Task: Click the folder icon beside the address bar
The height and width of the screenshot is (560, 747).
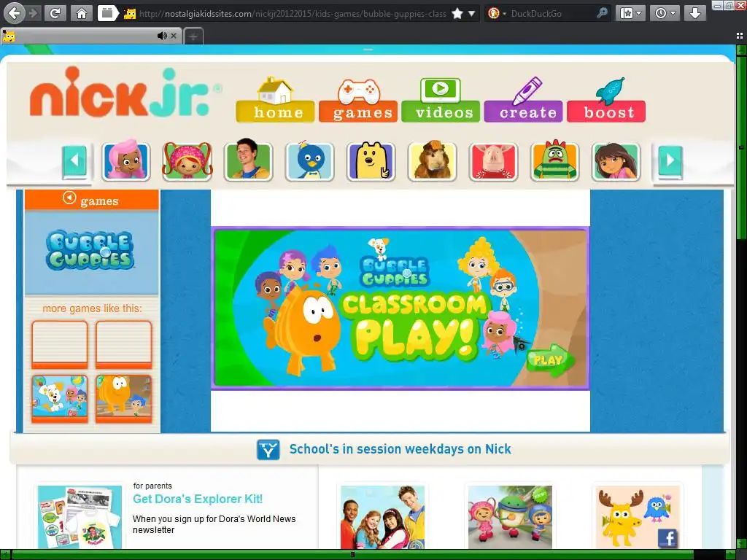Action: [x=108, y=13]
